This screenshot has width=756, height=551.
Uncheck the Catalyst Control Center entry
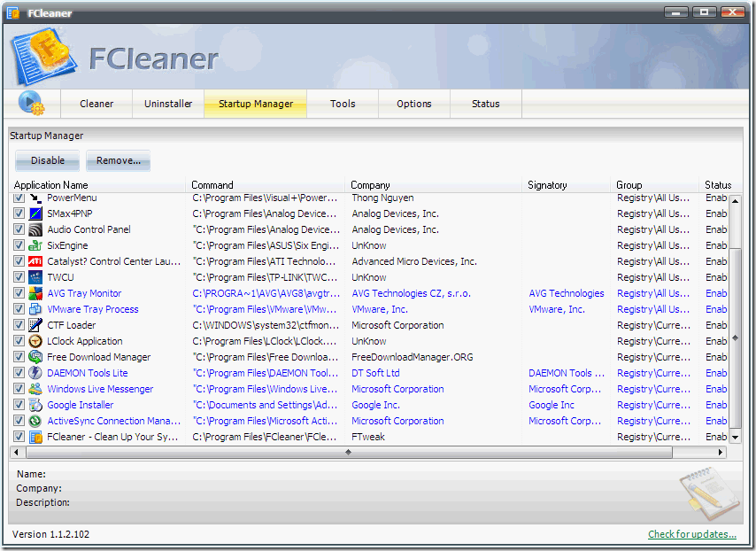(19, 261)
